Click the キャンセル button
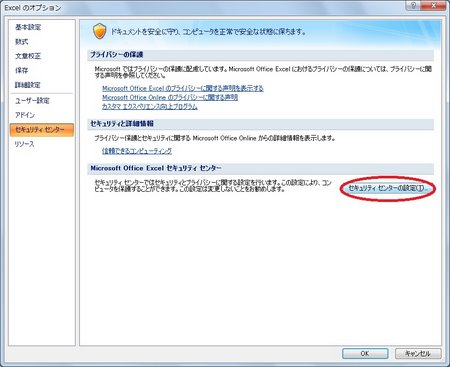450x367 pixels. pos(418,353)
